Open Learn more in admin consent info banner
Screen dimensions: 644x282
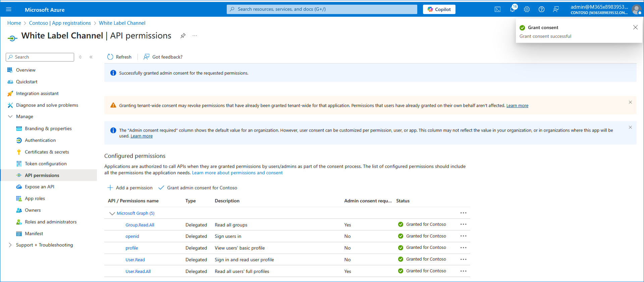[142, 136]
